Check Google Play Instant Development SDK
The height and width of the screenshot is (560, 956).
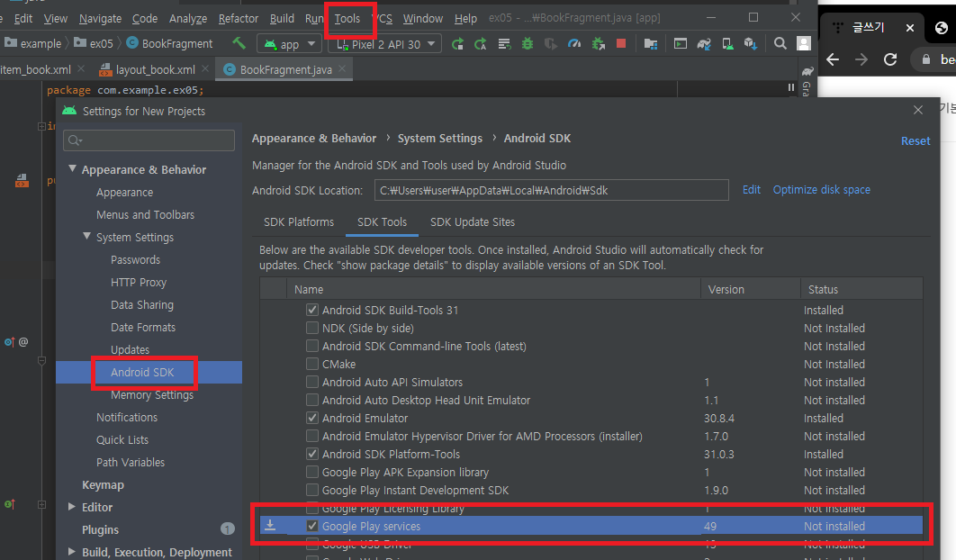click(x=312, y=490)
